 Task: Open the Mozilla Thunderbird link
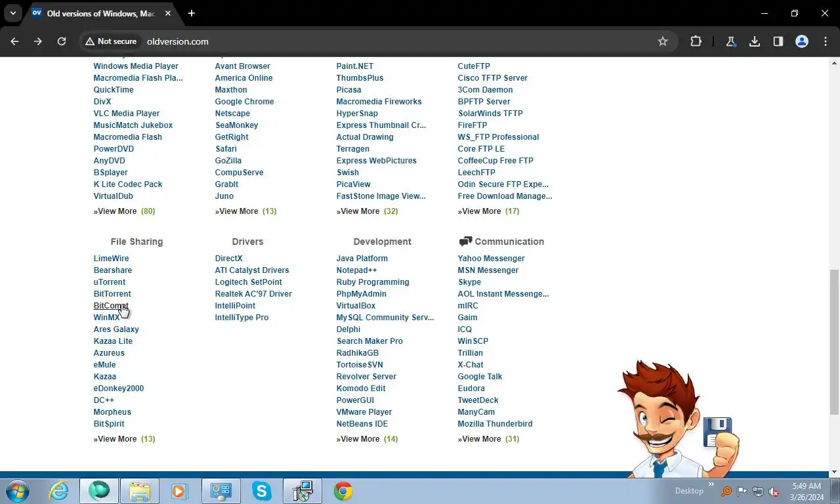(495, 424)
